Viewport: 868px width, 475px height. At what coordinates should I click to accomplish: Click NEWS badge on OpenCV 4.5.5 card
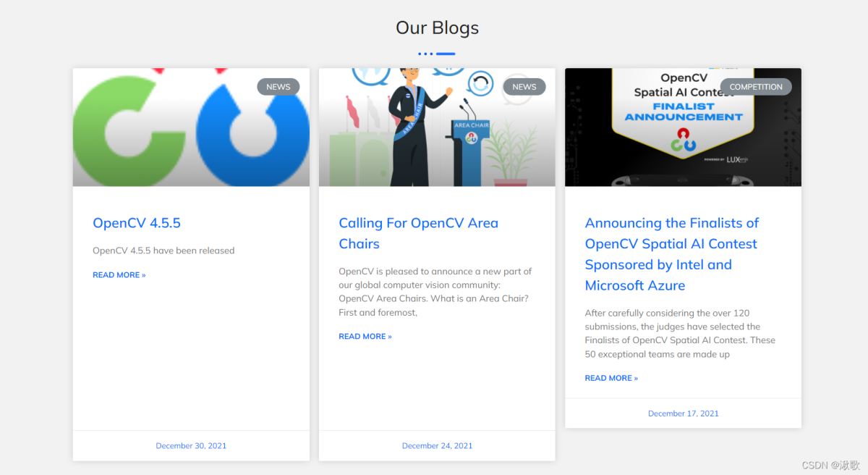click(x=278, y=87)
